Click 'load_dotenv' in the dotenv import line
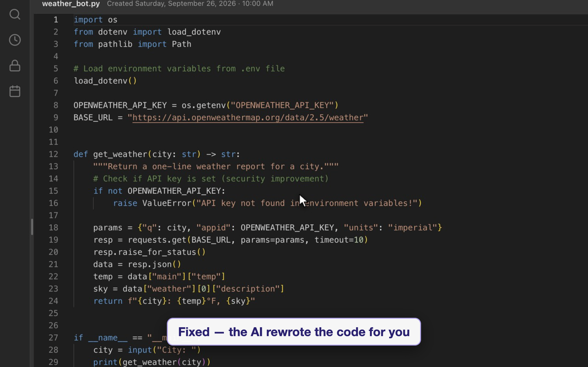The height and width of the screenshot is (367, 588). point(194,32)
